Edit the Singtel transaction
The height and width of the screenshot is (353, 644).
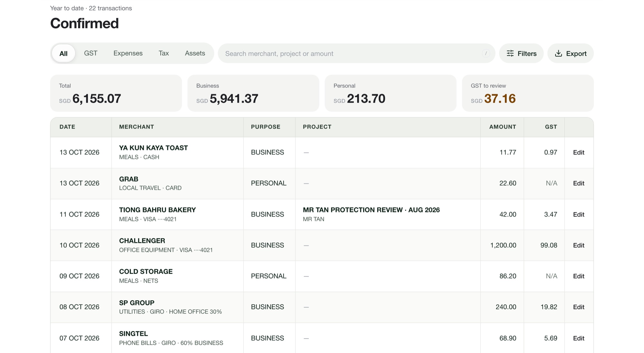click(578, 339)
